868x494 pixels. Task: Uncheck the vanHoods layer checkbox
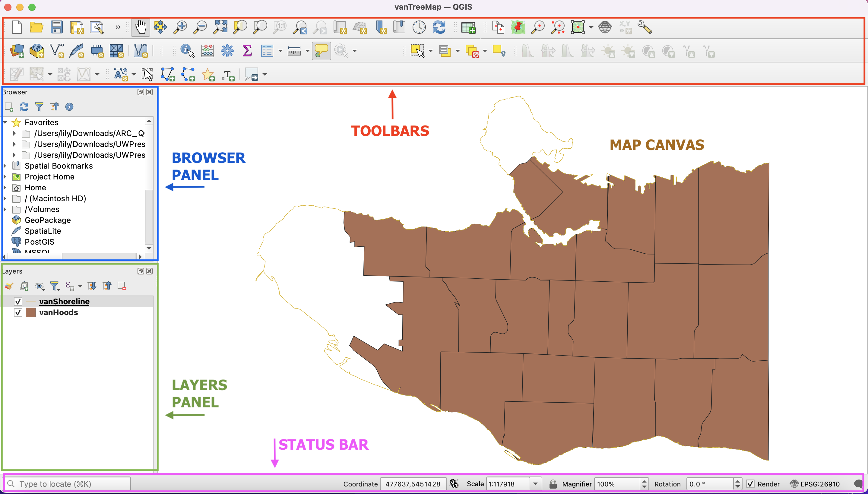point(18,312)
